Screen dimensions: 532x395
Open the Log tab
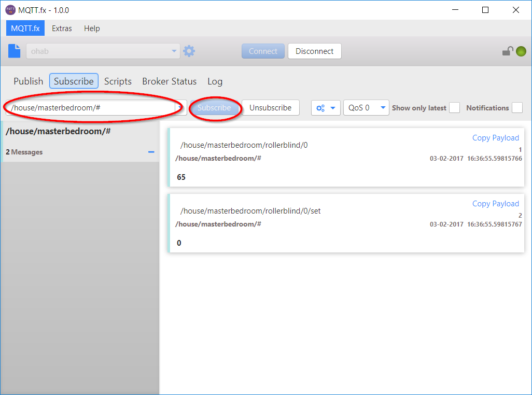pos(215,81)
